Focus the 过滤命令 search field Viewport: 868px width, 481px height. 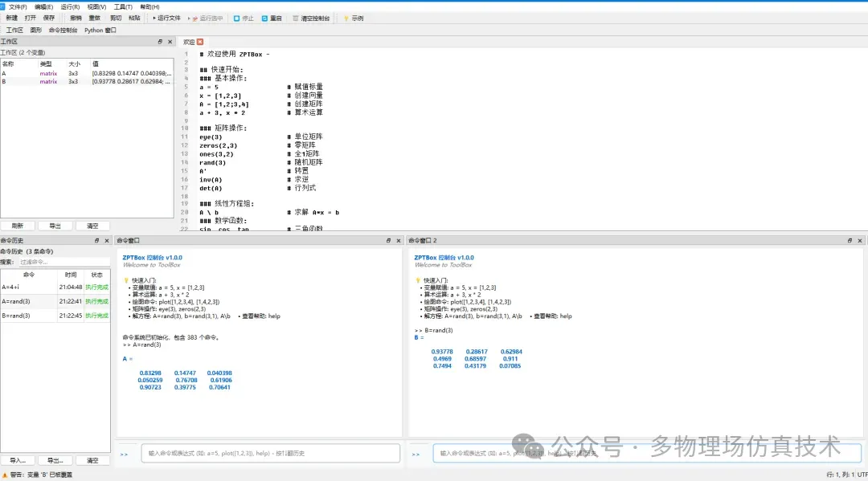coord(64,262)
